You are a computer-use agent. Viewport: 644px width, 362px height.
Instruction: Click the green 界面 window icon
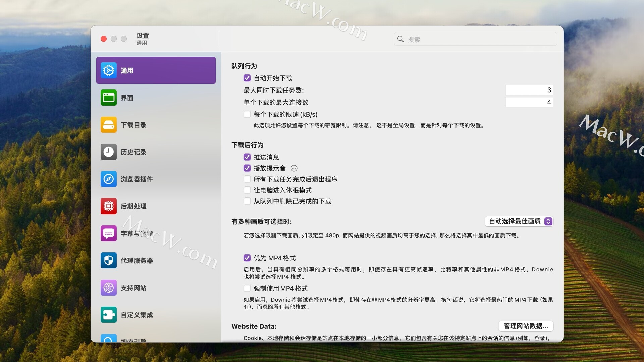tap(108, 98)
